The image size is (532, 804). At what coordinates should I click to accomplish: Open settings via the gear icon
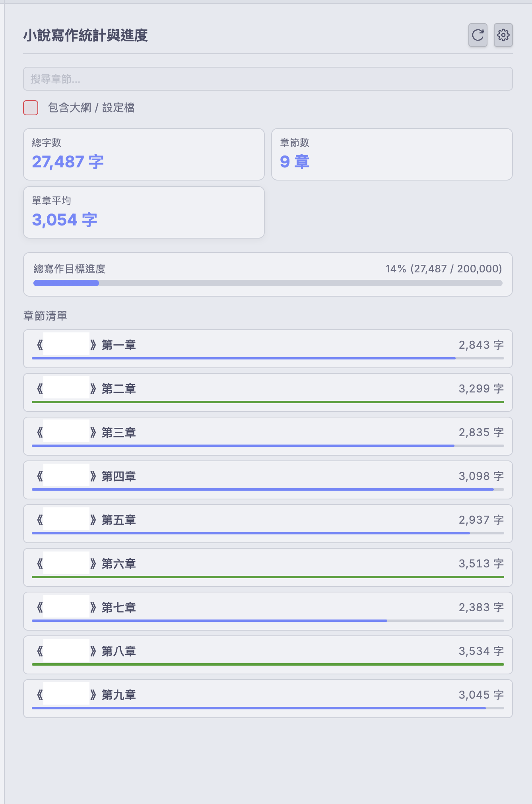[x=503, y=35]
